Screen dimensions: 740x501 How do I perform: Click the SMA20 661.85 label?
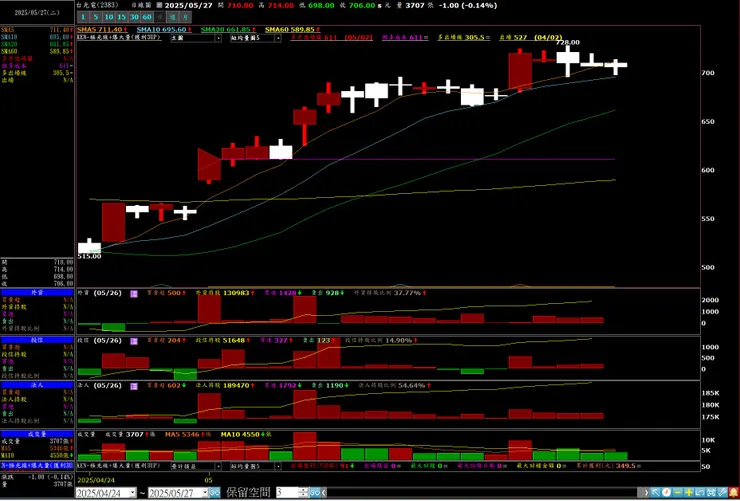[x=228, y=29]
